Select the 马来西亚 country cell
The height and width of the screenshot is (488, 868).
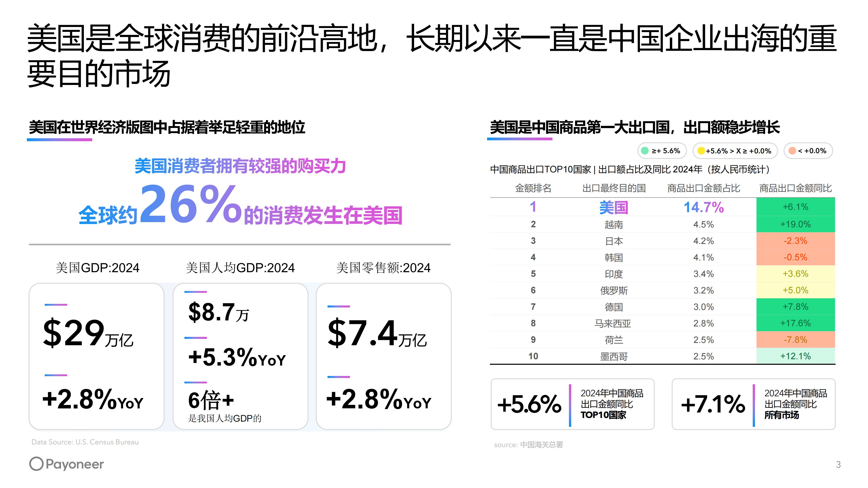coord(613,323)
